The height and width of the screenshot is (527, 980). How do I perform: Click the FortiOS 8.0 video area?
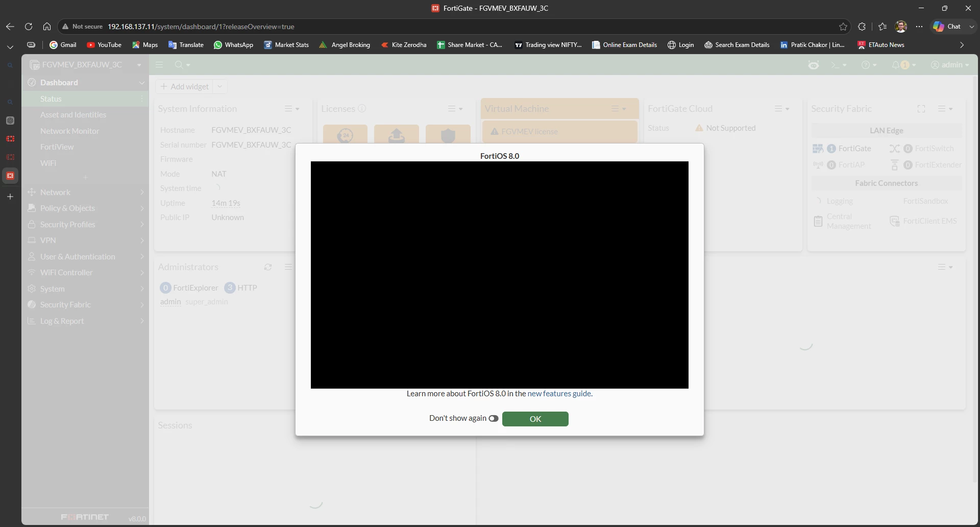pyautogui.click(x=500, y=275)
